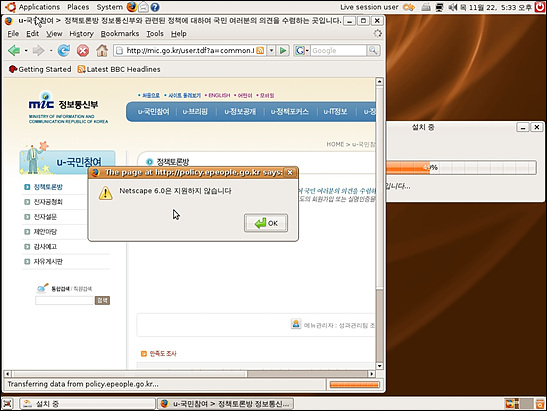Open the Places menu in top panel

[78, 7]
